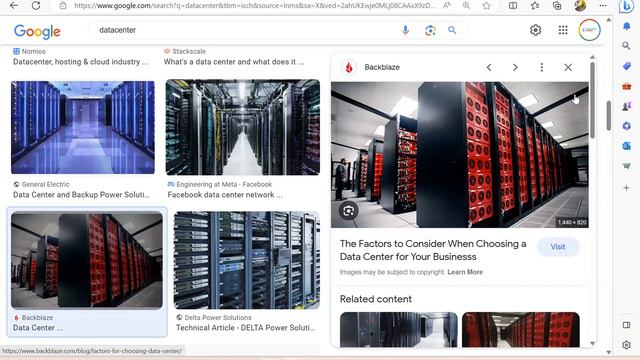
Task: Open sidebar tools briefcase icon
Action: click(x=627, y=86)
